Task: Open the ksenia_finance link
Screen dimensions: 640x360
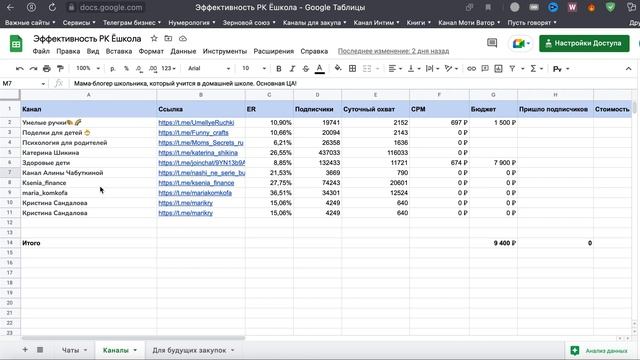Action: pyautogui.click(x=196, y=183)
